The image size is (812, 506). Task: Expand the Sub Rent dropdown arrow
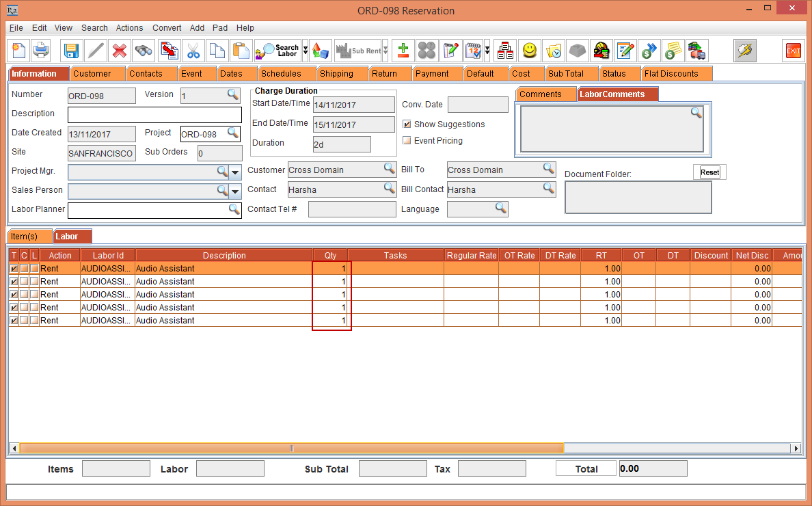click(x=385, y=51)
